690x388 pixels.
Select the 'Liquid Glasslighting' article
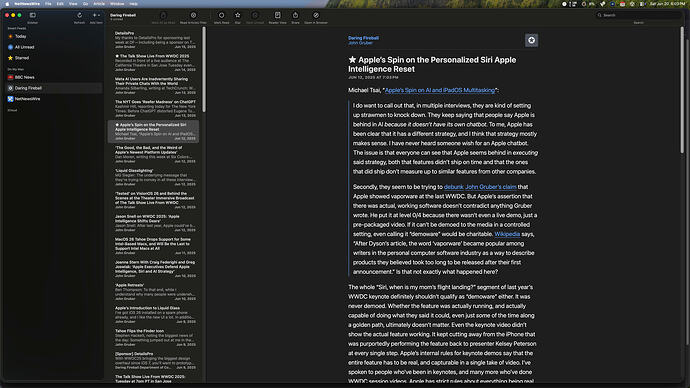153,177
